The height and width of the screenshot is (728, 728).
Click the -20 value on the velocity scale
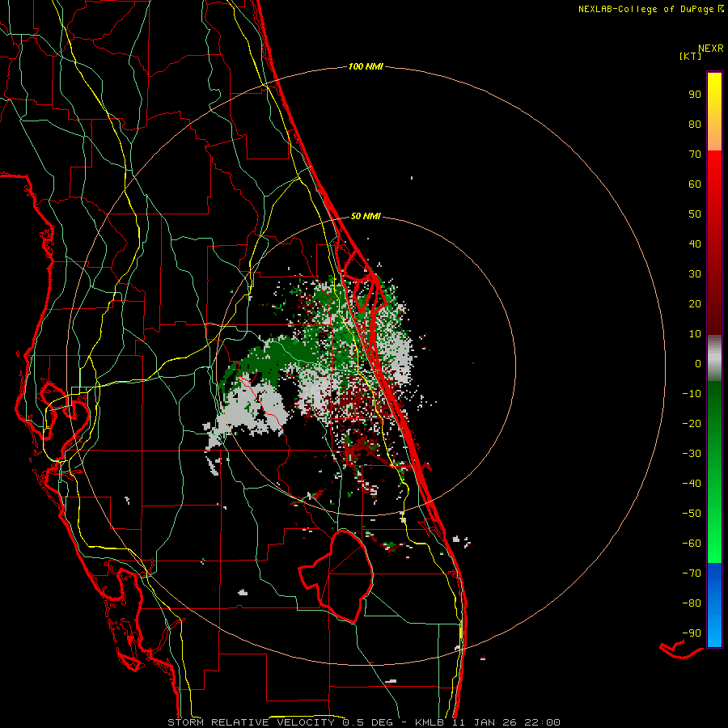[692, 424]
